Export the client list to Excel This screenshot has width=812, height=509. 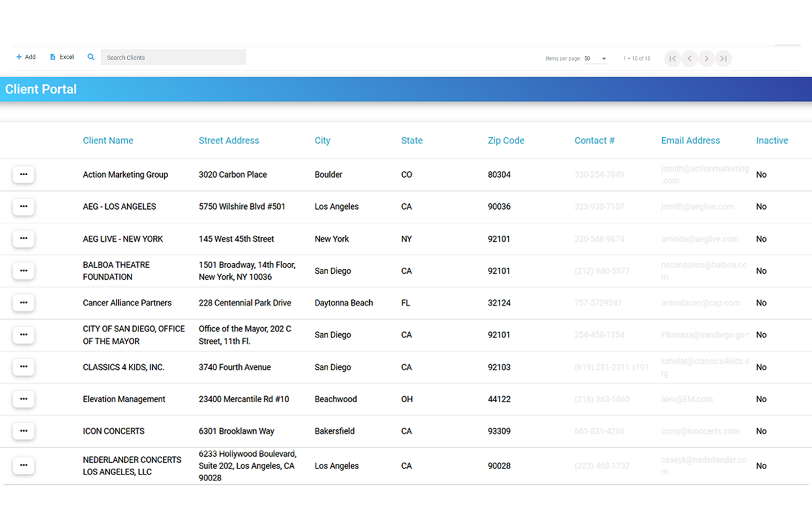(x=61, y=56)
